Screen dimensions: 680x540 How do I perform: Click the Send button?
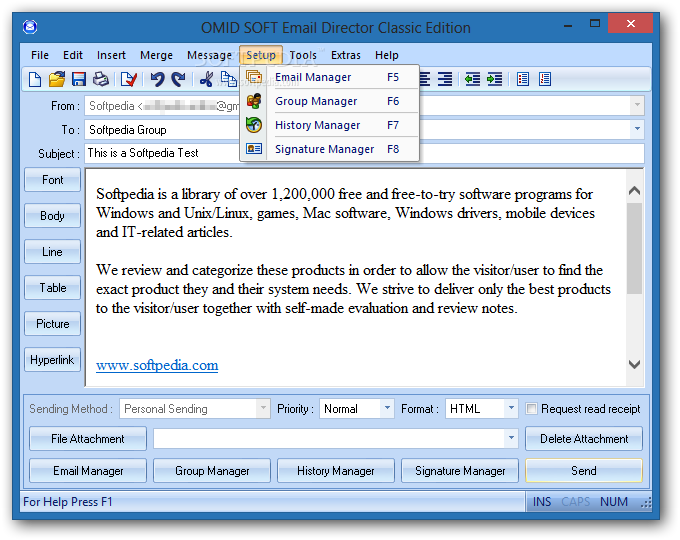(584, 471)
